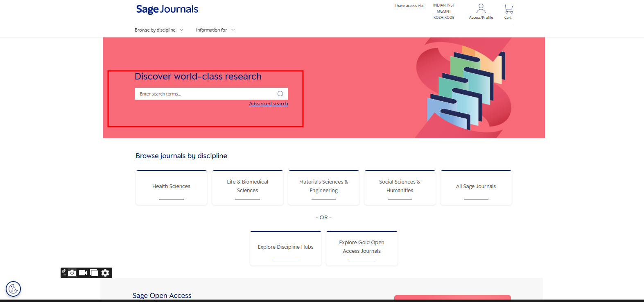Click the stacked windows gallery icon

click(x=94, y=273)
